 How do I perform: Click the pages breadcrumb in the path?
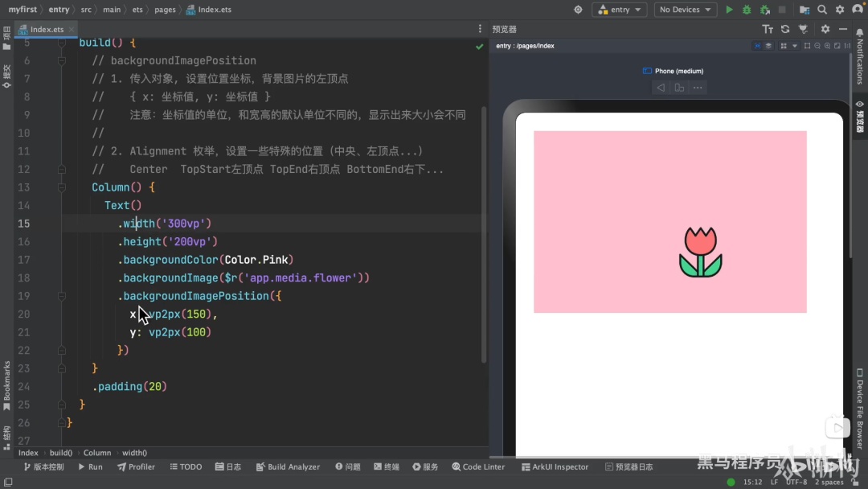(165, 10)
